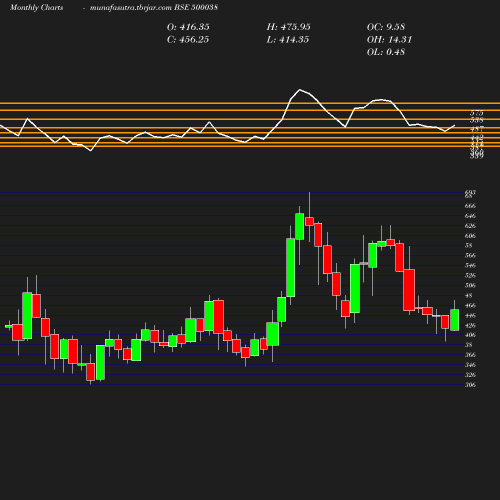Click the 666 price axis label

point(470,206)
